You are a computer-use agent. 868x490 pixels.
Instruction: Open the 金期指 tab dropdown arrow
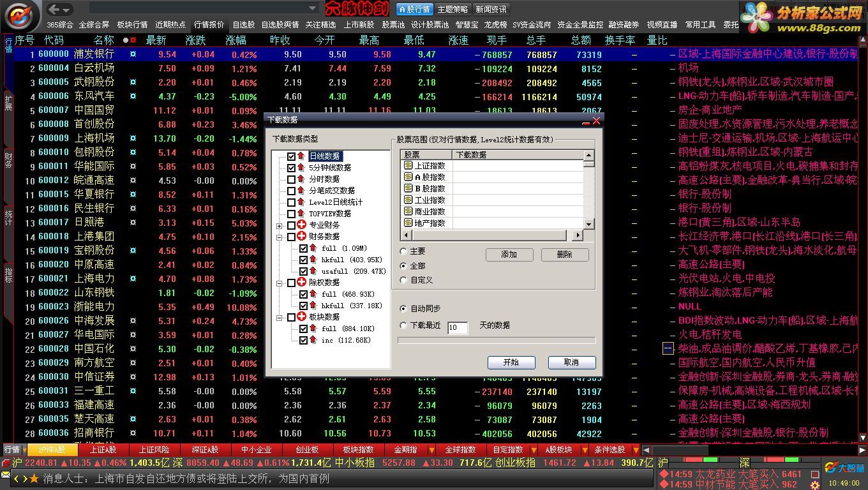(x=431, y=450)
